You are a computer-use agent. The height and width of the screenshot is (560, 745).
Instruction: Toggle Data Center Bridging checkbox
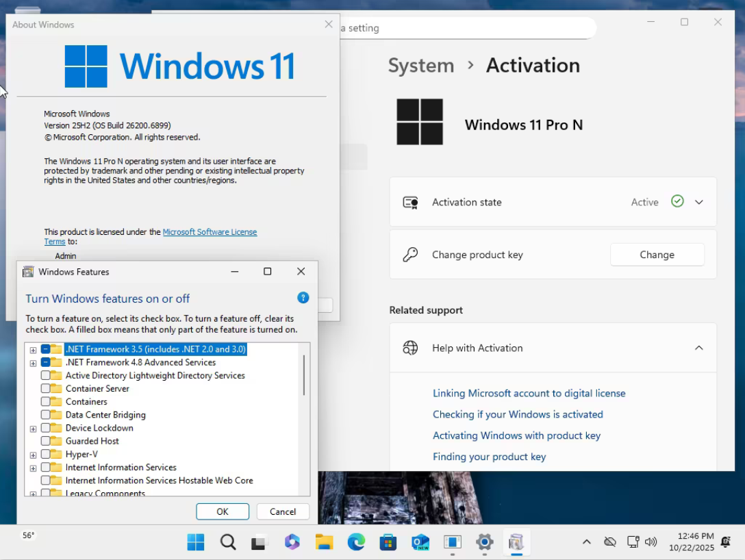pyautogui.click(x=46, y=415)
